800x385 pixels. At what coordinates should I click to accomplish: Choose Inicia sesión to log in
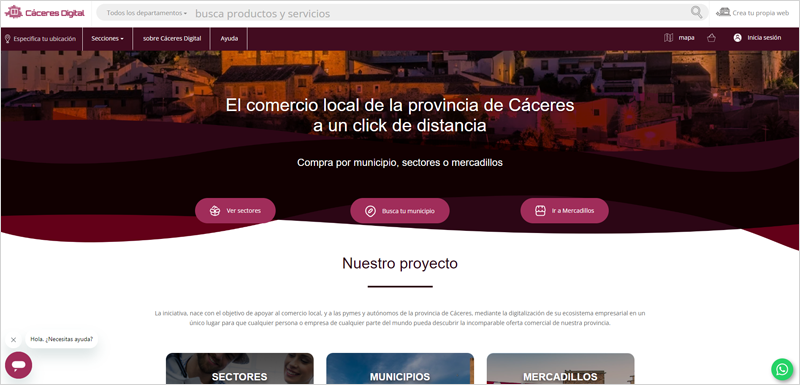point(757,38)
